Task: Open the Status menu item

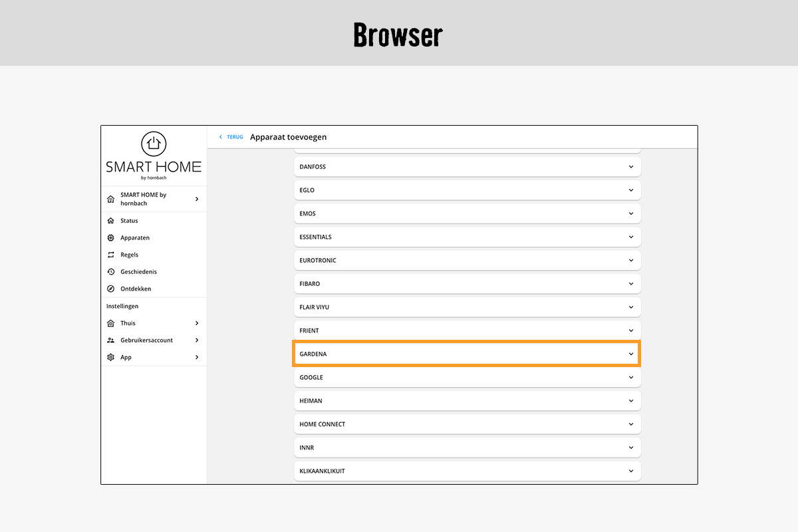Action: click(x=154, y=221)
